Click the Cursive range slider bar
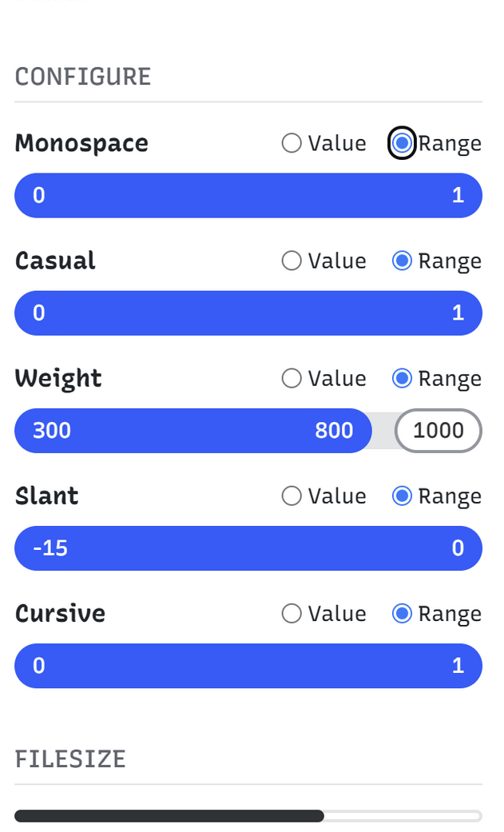The width and height of the screenshot is (504, 832). (x=248, y=665)
